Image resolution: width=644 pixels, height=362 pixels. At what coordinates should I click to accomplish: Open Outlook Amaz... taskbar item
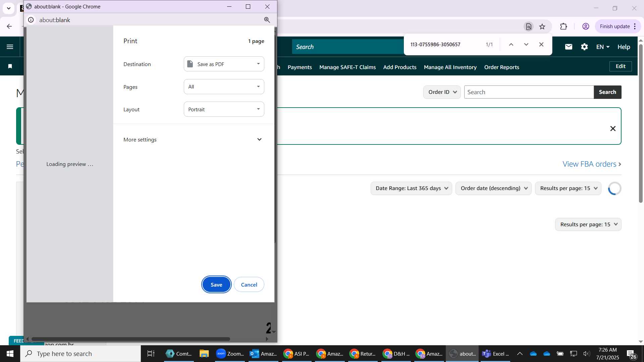263,354
